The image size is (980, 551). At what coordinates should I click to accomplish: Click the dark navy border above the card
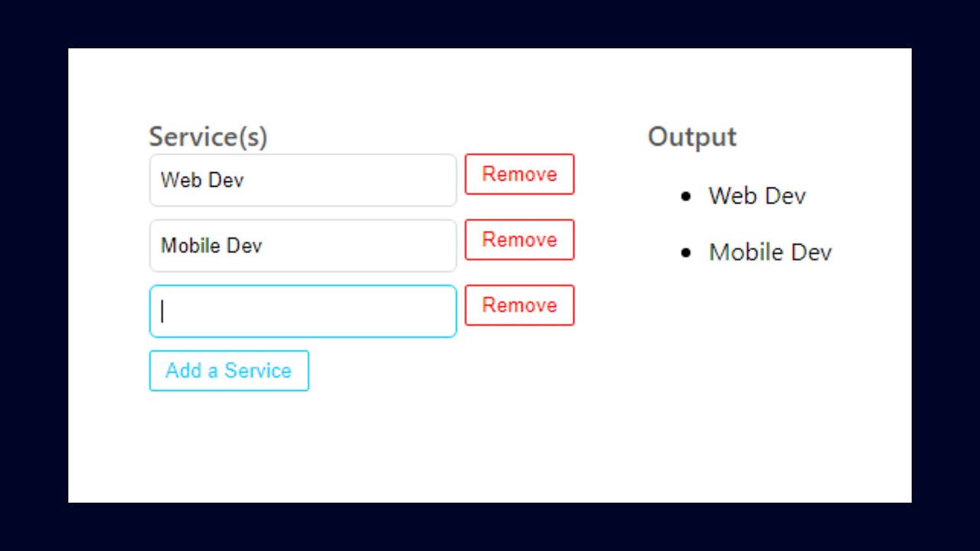point(490,23)
